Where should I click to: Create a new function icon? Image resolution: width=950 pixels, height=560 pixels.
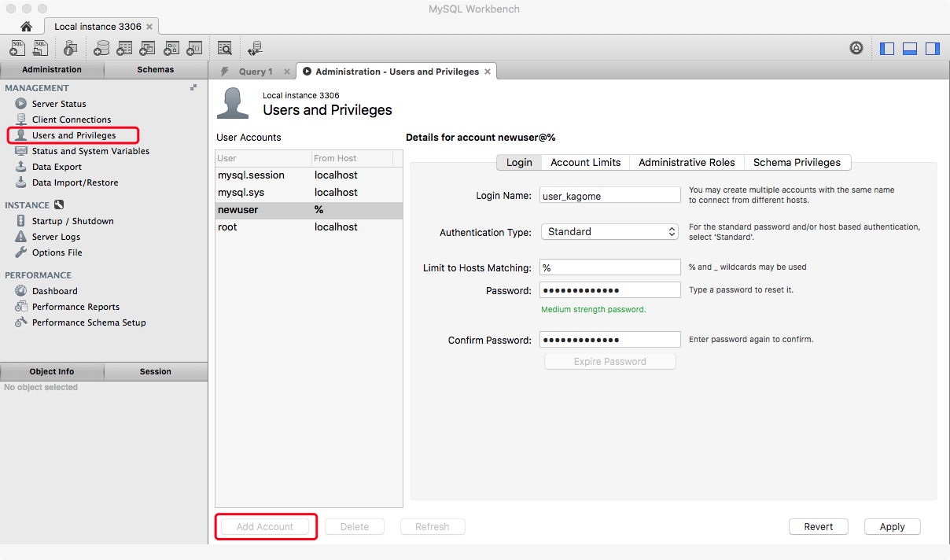pos(194,49)
